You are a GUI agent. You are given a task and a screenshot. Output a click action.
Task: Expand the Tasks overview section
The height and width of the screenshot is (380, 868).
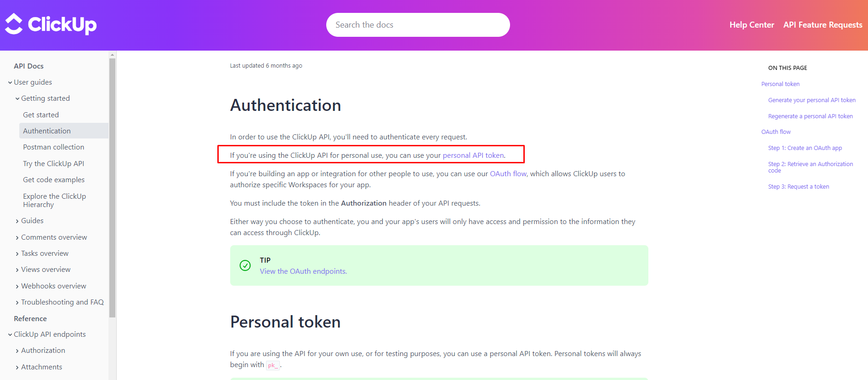[17, 254]
